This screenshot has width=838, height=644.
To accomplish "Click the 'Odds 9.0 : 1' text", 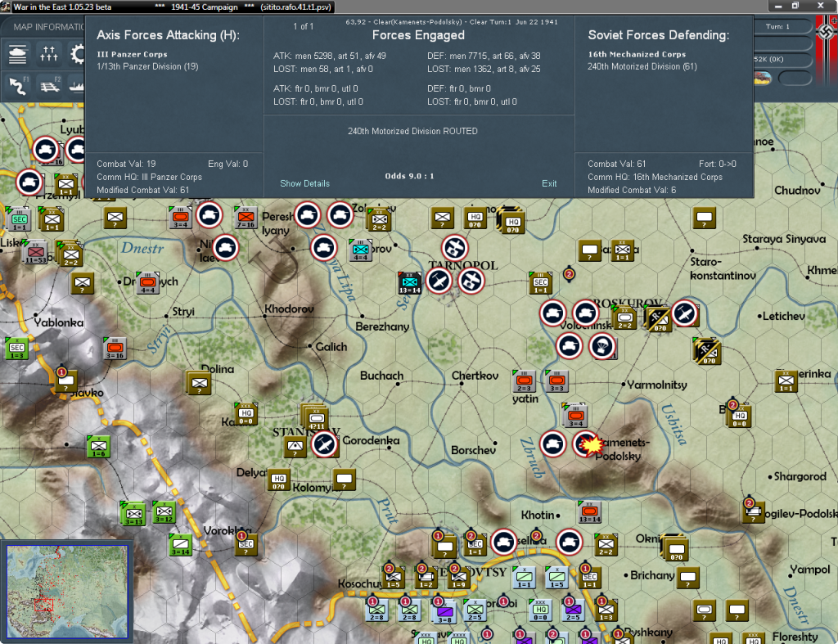I will point(409,176).
